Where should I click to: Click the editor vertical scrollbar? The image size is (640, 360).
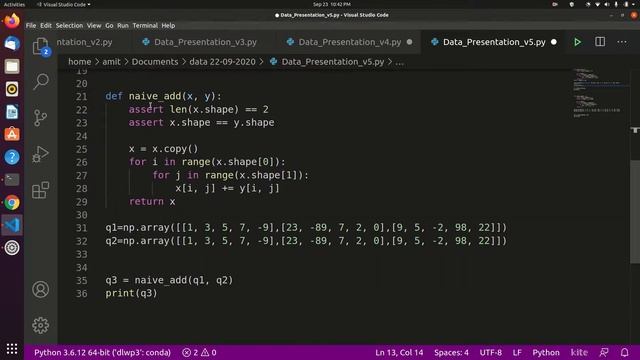pos(635,212)
